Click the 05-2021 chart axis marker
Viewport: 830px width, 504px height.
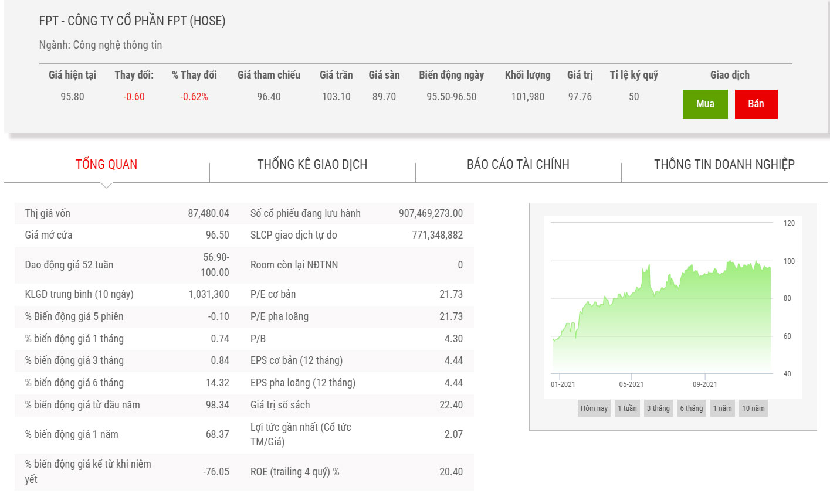(x=631, y=384)
